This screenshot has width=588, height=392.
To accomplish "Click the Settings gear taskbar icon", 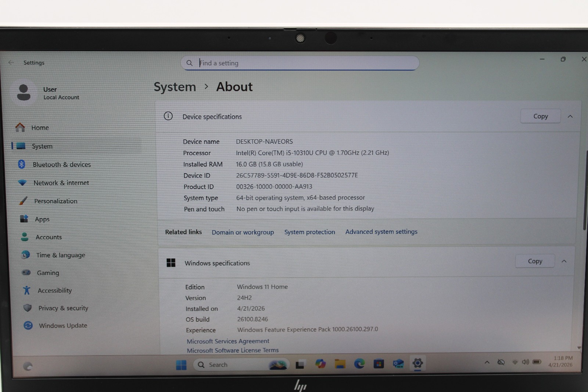I will point(417,363).
